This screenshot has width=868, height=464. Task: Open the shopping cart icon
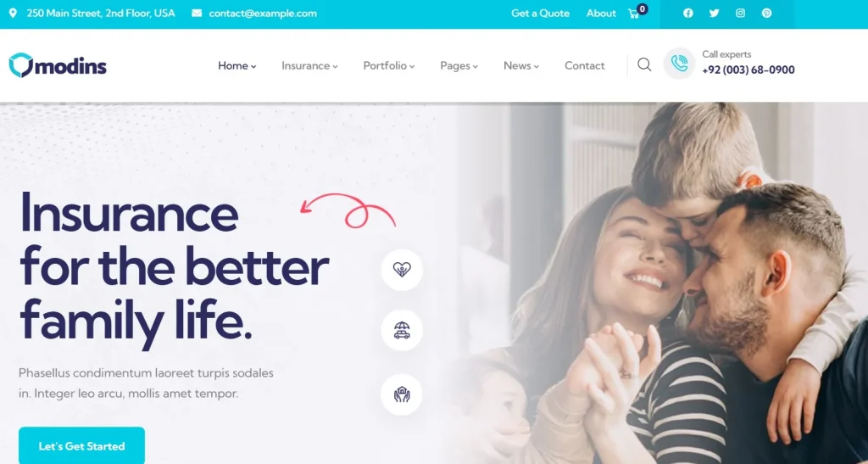634,14
